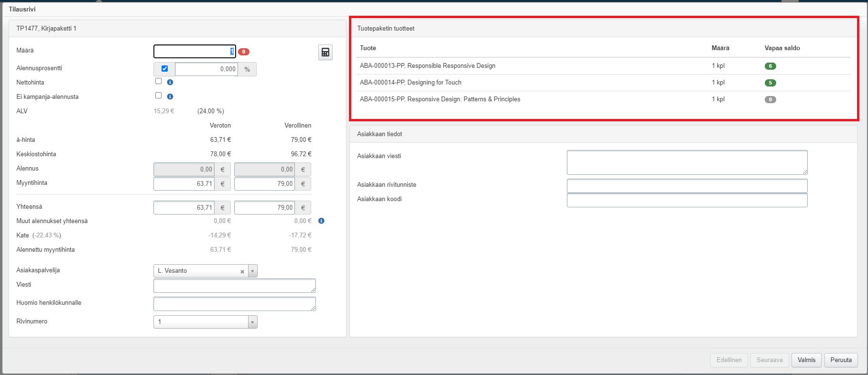Click green balance badge for Designing for Touch

point(770,83)
